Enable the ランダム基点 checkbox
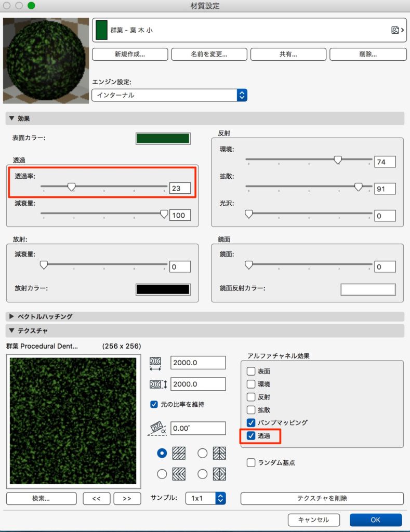This screenshot has width=410, height=532. tap(251, 462)
